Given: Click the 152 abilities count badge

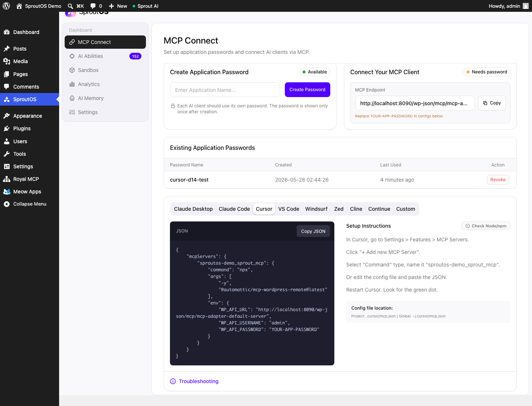Looking at the screenshot, I should [135, 56].
